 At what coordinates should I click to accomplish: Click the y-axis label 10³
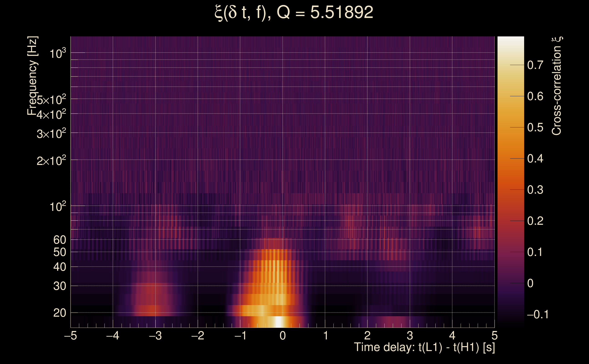pos(58,53)
